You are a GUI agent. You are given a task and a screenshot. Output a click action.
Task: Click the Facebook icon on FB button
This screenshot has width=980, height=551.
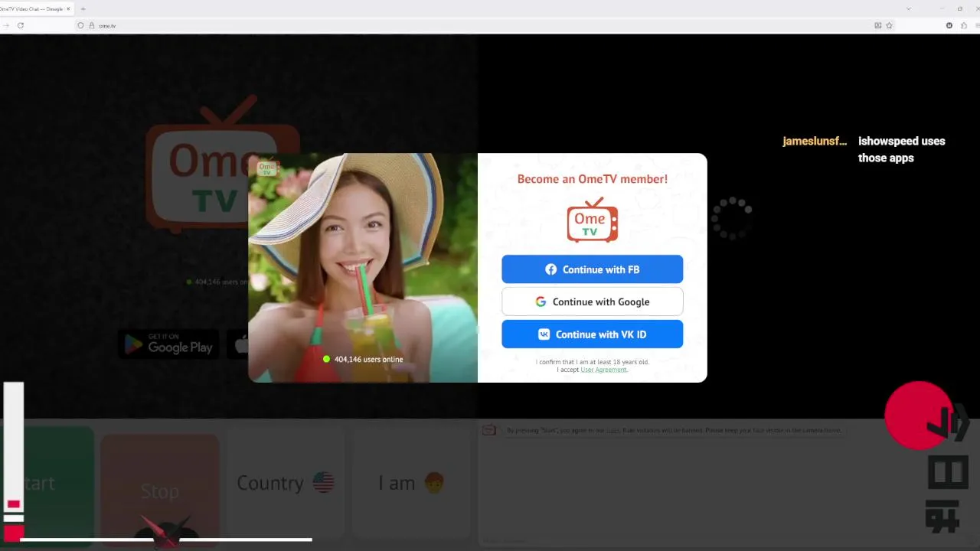(x=550, y=269)
